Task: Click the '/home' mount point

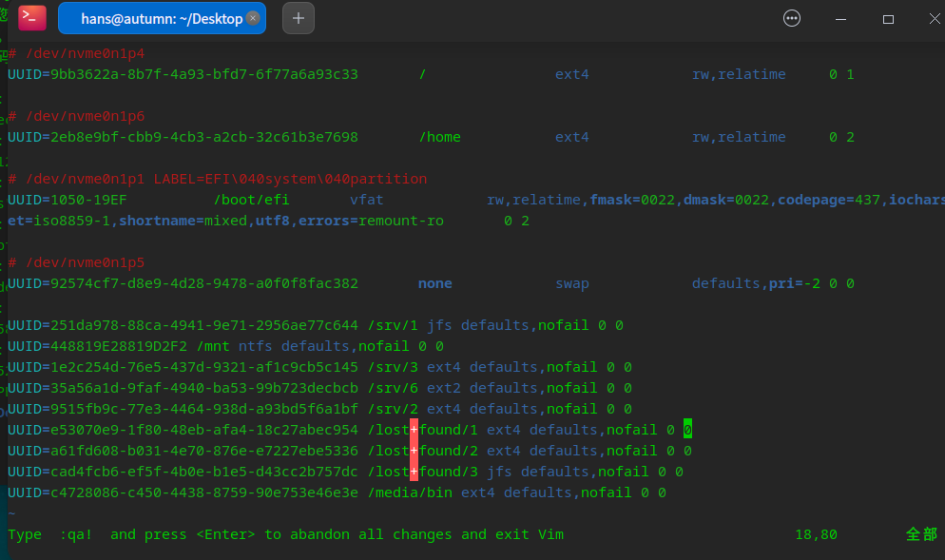Action: 440,137
